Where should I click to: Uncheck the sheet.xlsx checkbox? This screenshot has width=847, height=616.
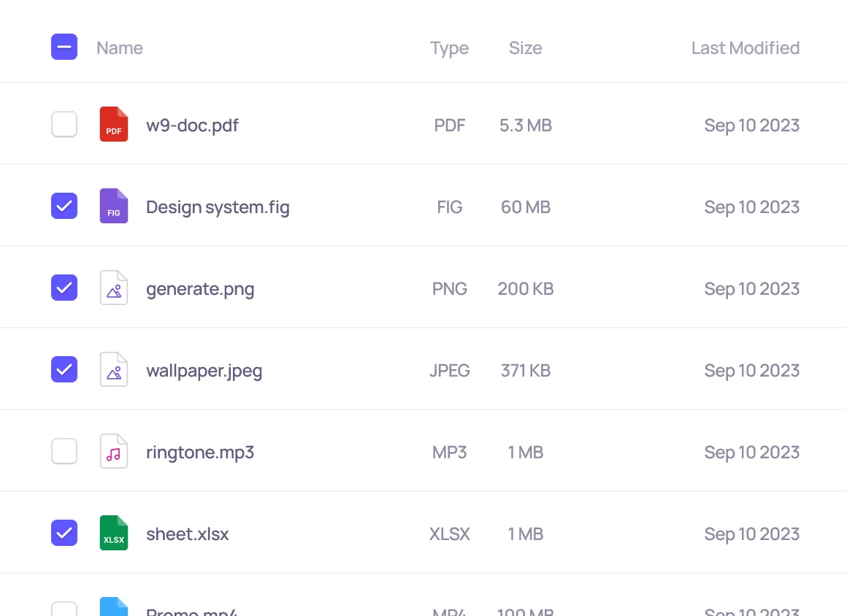[64, 534]
